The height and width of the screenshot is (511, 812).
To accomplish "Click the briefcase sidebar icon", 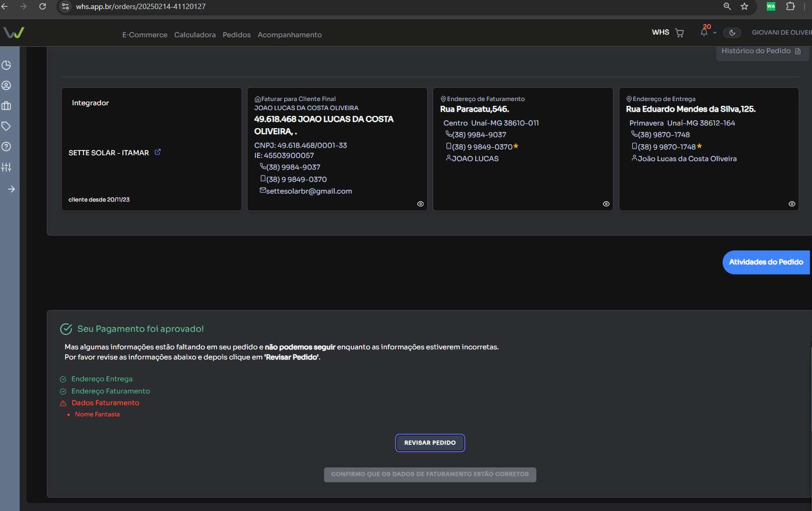I will coord(6,106).
